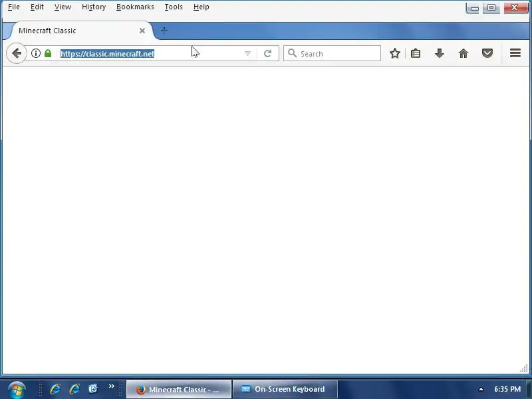532x399 pixels.
Task: Open the Tools menu
Action: [174, 7]
